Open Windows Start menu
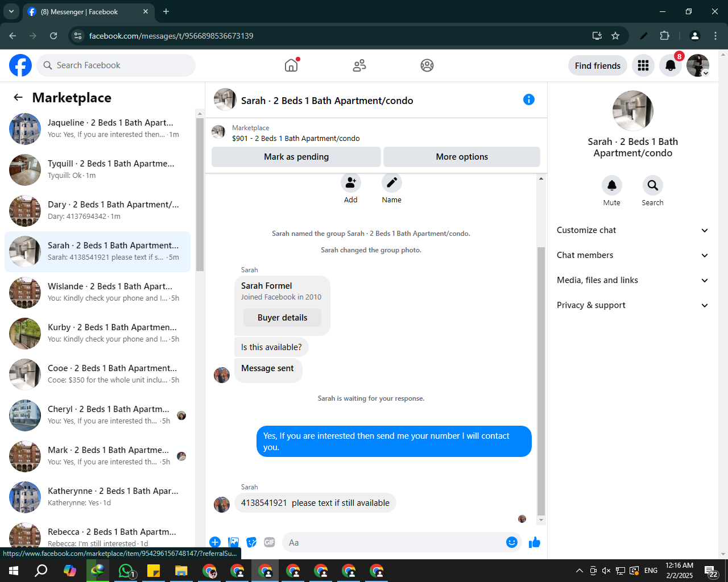Viewport: 728px width, 582px height. click(14, 571)
